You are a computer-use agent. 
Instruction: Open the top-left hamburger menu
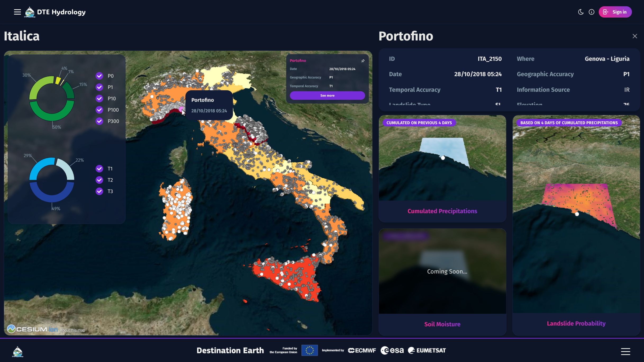pos(17,12)
